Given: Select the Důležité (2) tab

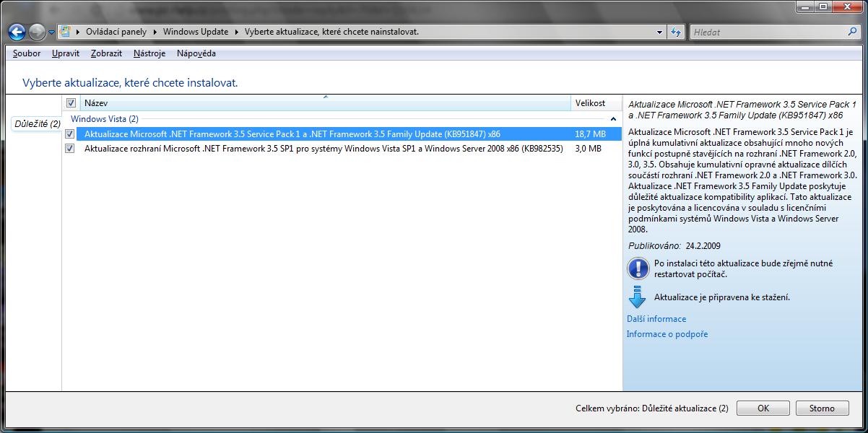Looking at the screenshot, I should click(x=38, y=124).
